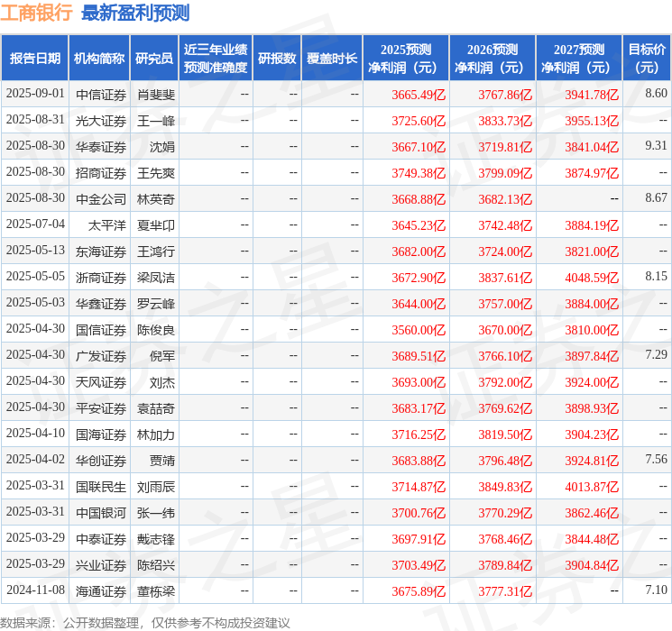Image resolution: width=672 pixels, height=631 pixels.
Task: Click analyst name 肖斐斐
Action: 156,95
